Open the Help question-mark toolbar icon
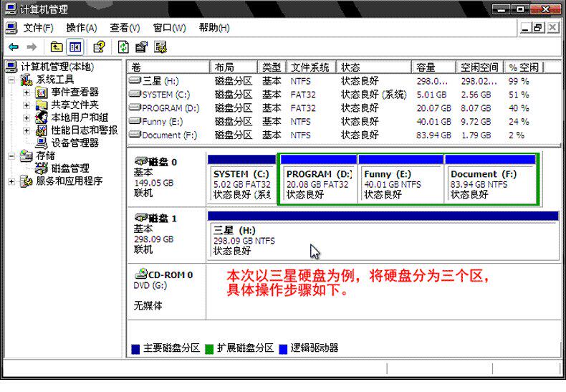566x392 pixels. click(x=100, y=47)
